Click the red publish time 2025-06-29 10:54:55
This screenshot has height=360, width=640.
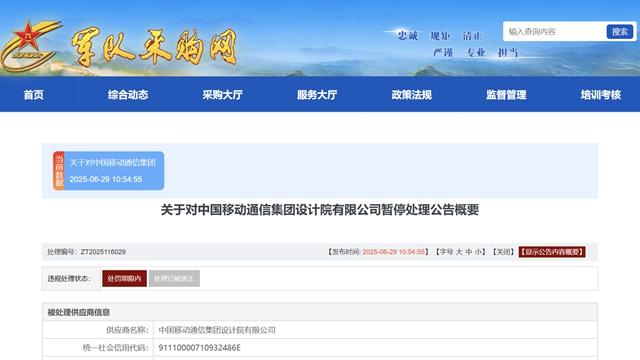click(394, 252)
